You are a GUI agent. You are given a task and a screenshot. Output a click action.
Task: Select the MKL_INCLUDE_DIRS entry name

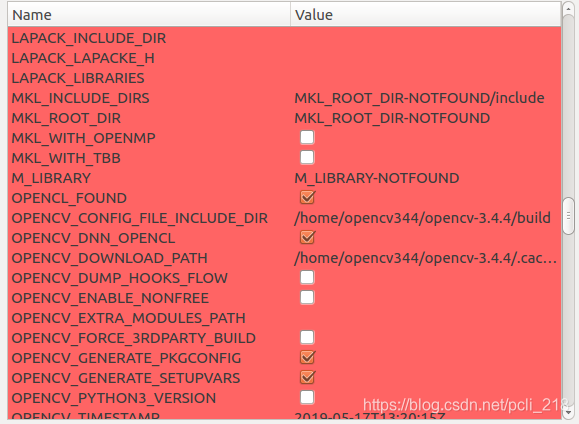80,98
